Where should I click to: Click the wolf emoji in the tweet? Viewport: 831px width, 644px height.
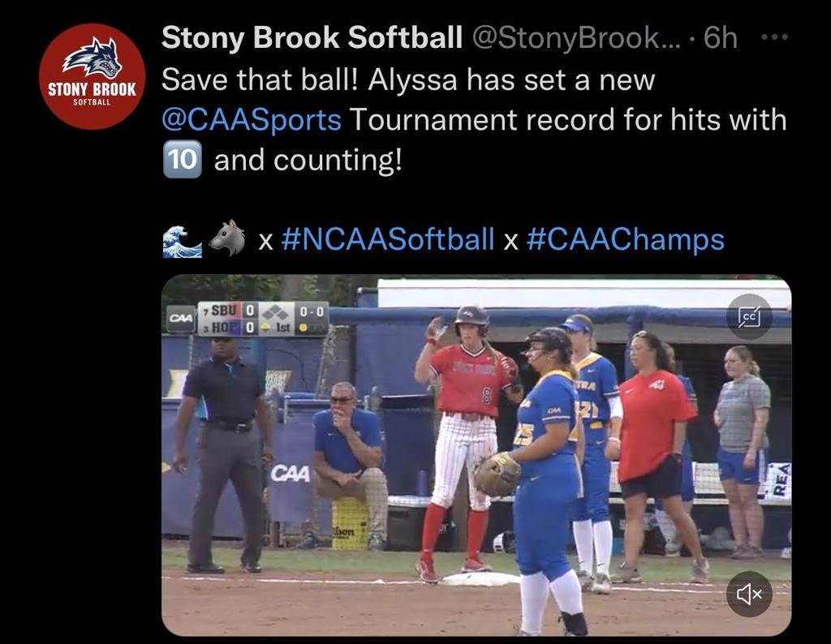[x=226, y=240]
